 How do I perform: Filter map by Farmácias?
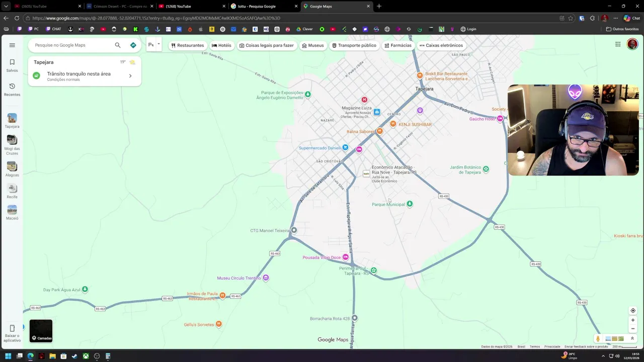[x=397, y=45]
